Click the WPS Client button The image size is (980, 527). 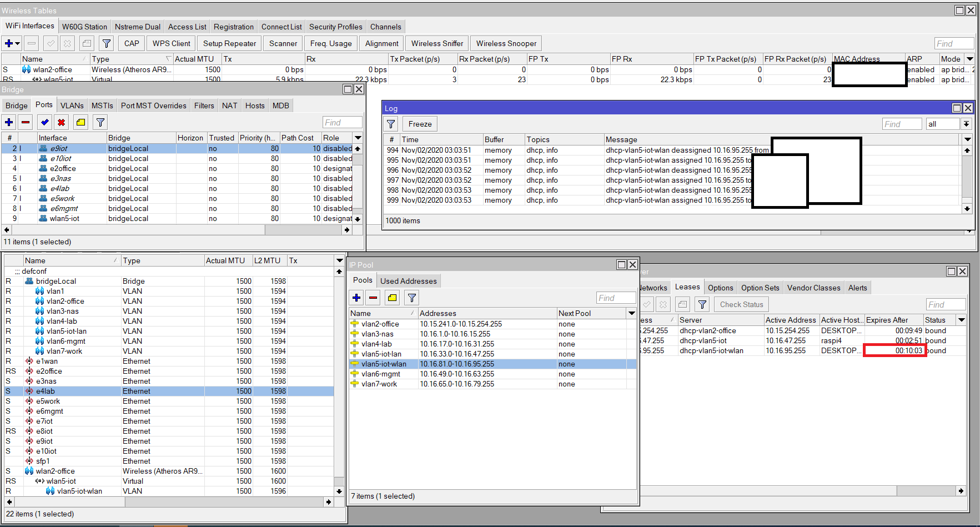pyautogui.click(x=172, y=43)
